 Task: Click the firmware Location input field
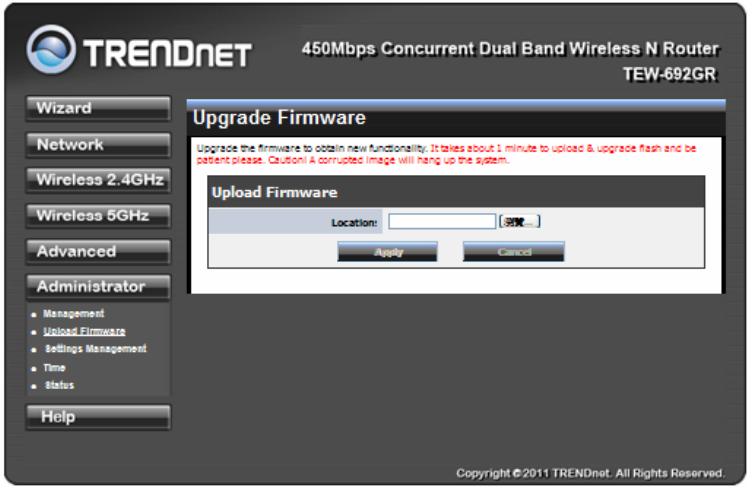[442, 221]
